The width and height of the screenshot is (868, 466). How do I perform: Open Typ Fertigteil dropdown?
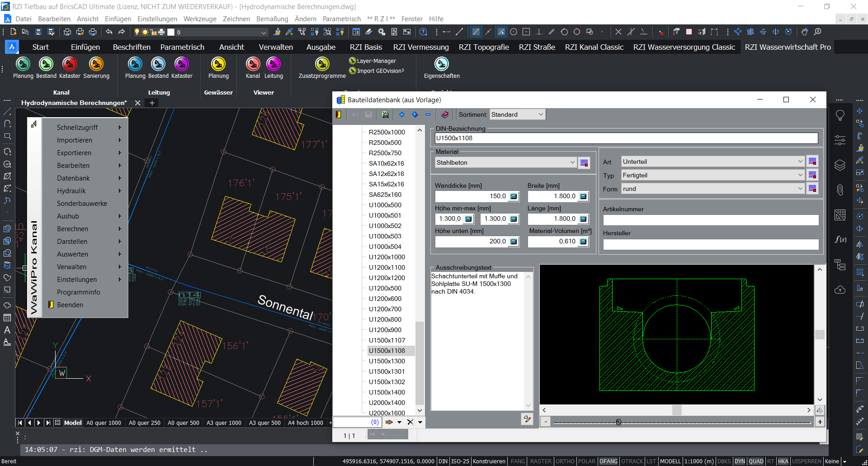tap(712, 175)
